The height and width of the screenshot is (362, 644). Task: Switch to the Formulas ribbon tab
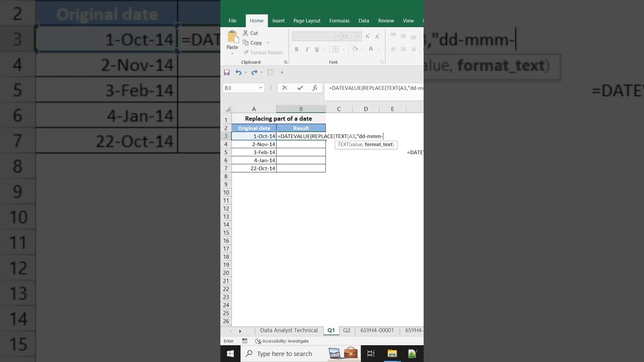coord(339,21)
